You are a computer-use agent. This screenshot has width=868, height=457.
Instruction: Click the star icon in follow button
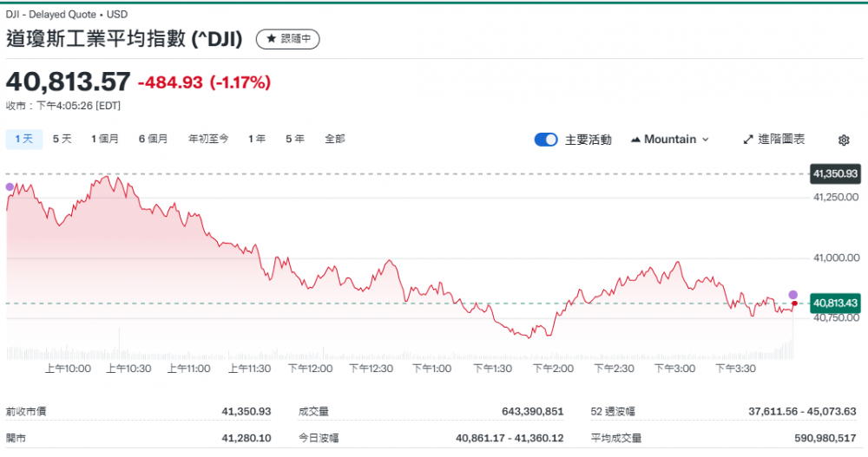point(272,39)
